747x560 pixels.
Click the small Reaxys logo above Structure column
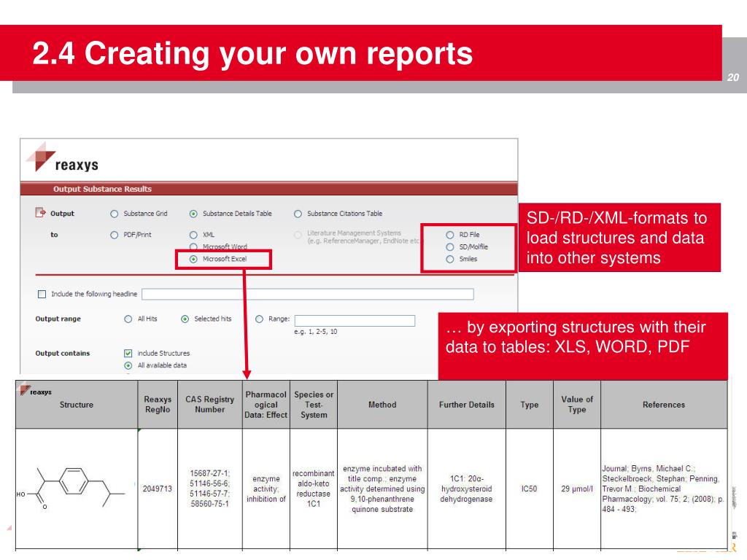36,391
